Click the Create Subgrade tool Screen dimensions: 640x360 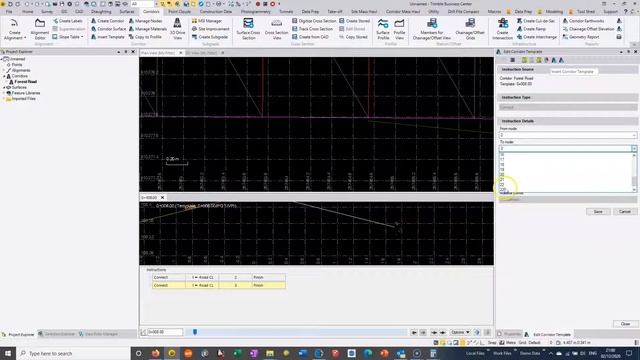pos(209,37)
